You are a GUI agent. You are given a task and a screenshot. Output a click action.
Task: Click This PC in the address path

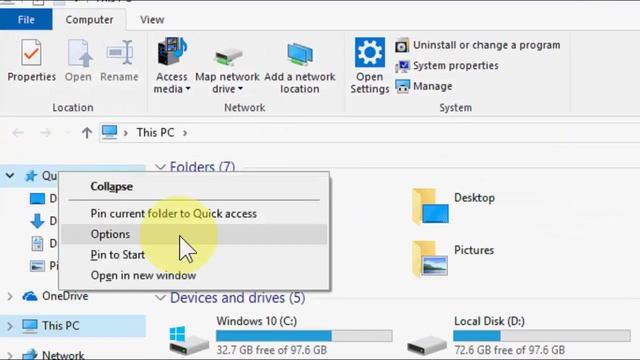[156, 133]
